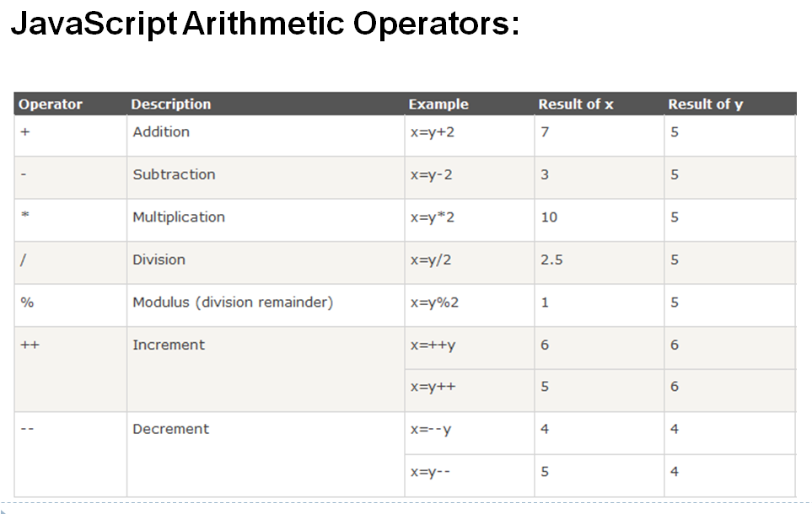Click the Operator column header
812x514 pixels.
51,104
